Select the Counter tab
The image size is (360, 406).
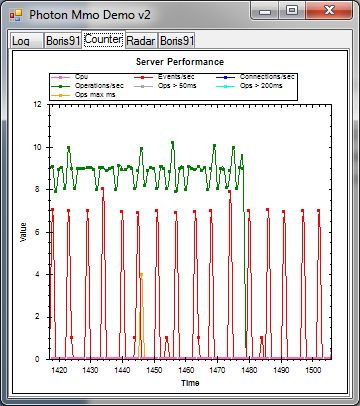tap(103, 40)
